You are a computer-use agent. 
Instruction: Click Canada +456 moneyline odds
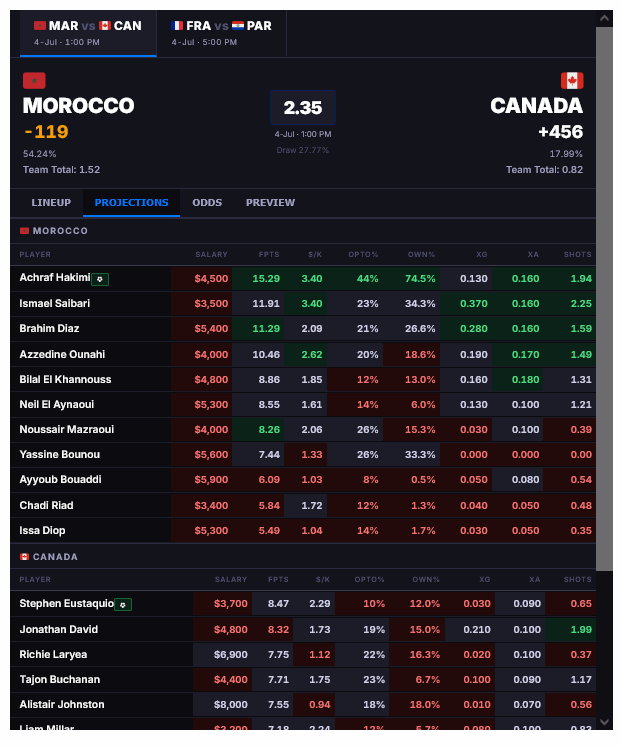[560, 132]
